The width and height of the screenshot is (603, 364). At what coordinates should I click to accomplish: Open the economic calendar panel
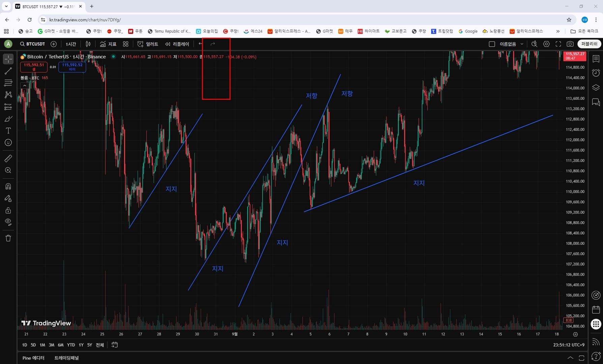(x=596, y=309)
